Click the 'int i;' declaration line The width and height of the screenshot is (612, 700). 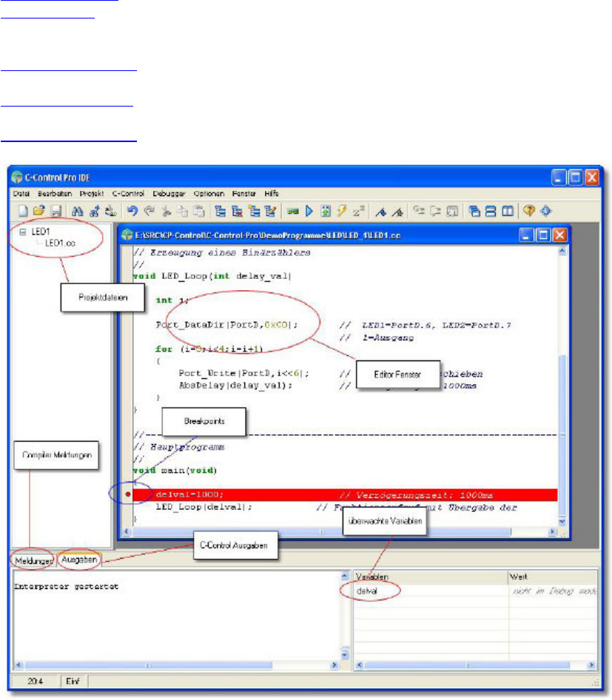pyautogui.click(x=172, y=300)
